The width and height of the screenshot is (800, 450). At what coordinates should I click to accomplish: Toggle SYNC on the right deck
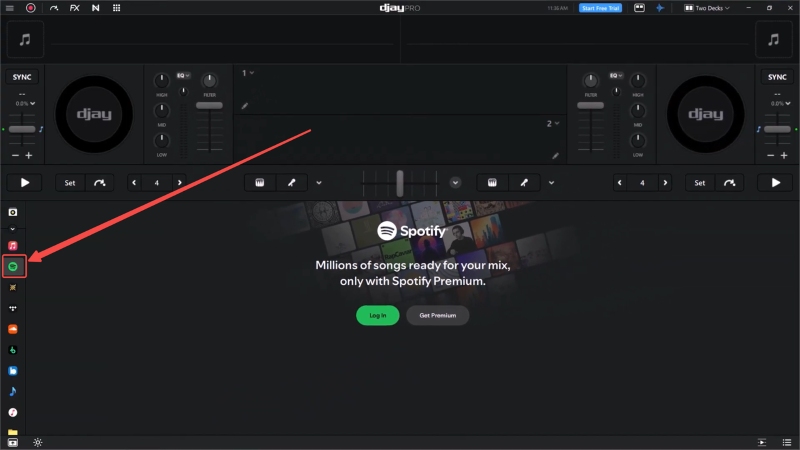(777, 77)
